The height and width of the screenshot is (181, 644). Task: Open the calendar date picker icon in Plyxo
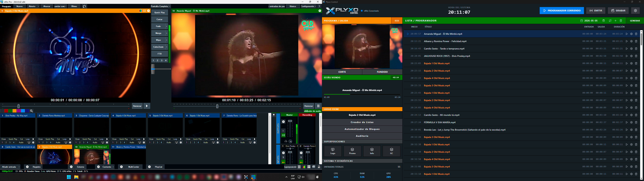pyautogui.click(x=604, y=21)
